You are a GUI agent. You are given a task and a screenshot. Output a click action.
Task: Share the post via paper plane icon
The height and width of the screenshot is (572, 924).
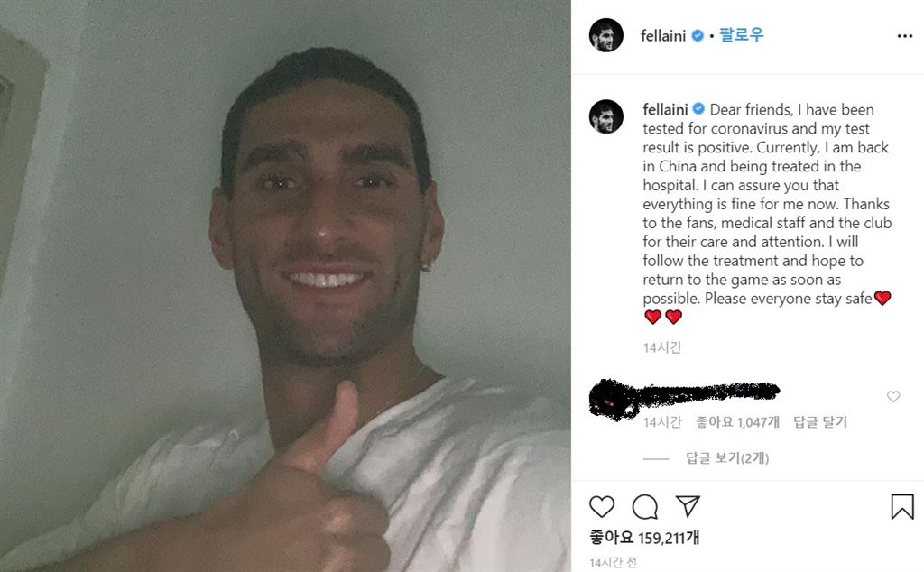tap(687, 506)
